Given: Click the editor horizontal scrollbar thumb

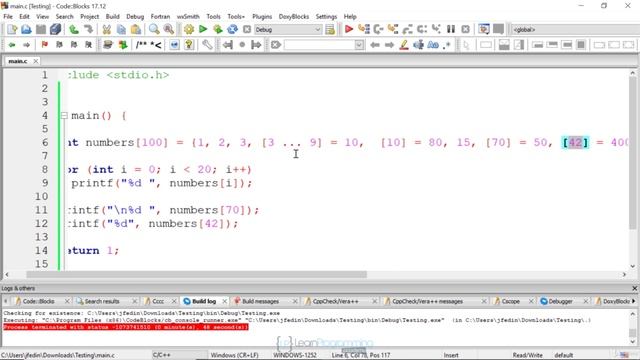Looking at the screenshot, I should (x=196, y=275).
